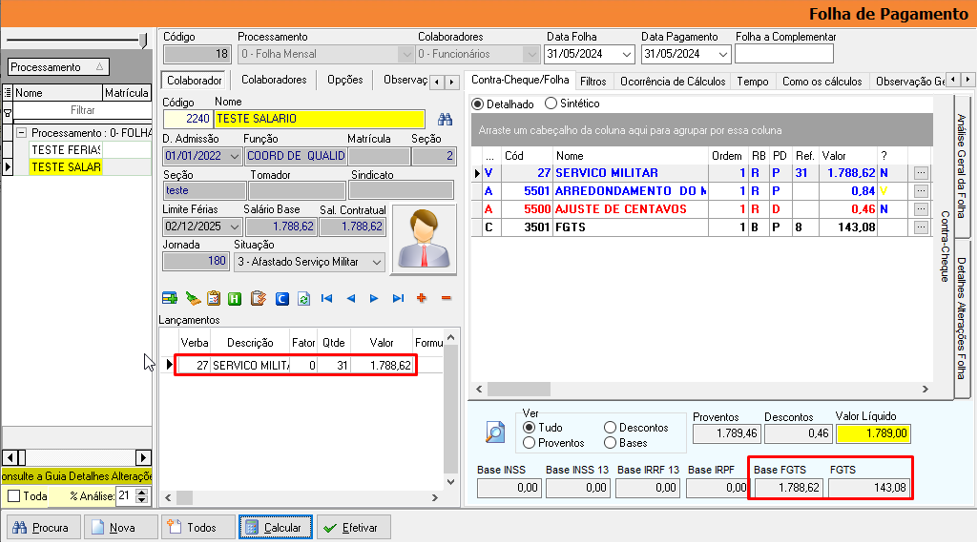Image resolution: width=977 pixels, height=542 pixels.
Task: Open the Limite Férias date dropdown
Action: 234,227
